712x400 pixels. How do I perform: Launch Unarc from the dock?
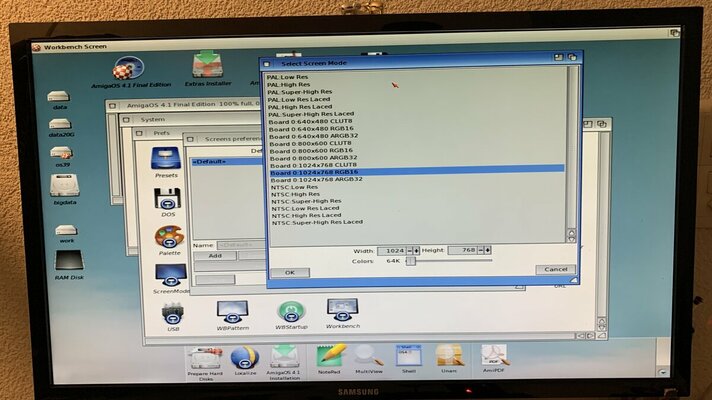tap(449, 355)
